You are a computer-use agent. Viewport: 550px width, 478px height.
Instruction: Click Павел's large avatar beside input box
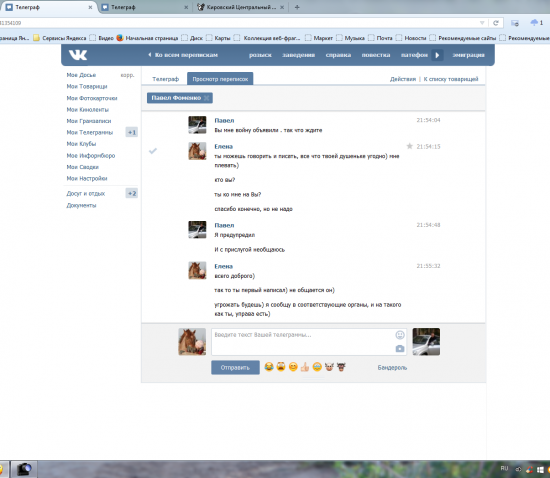tap(426, 342)
